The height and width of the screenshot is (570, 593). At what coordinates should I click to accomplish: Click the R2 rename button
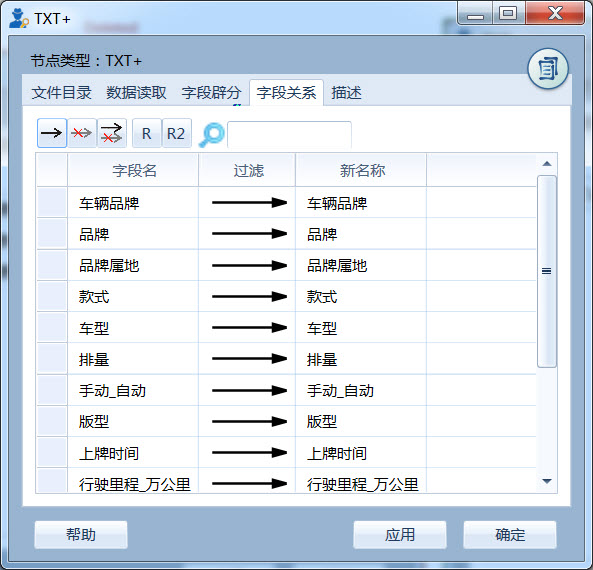pyautogui.click(x=176, y=133)
